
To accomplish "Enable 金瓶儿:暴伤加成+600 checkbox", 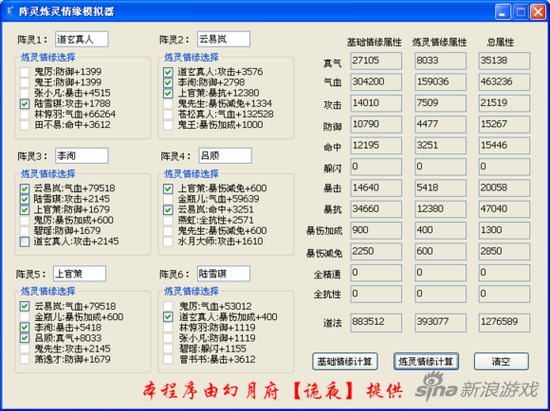I will [x=25, y=317].
